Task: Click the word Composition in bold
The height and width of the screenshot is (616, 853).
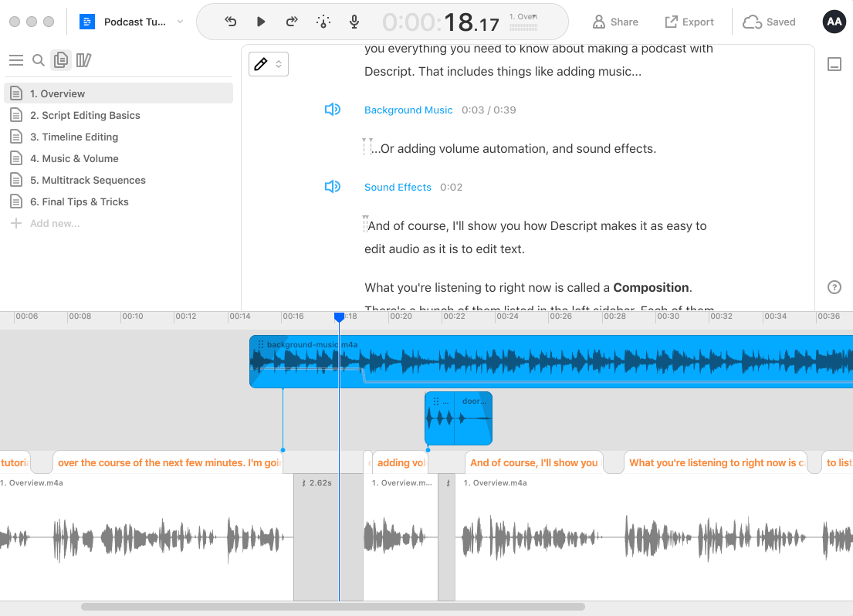Action: click(x=652, y=287)
